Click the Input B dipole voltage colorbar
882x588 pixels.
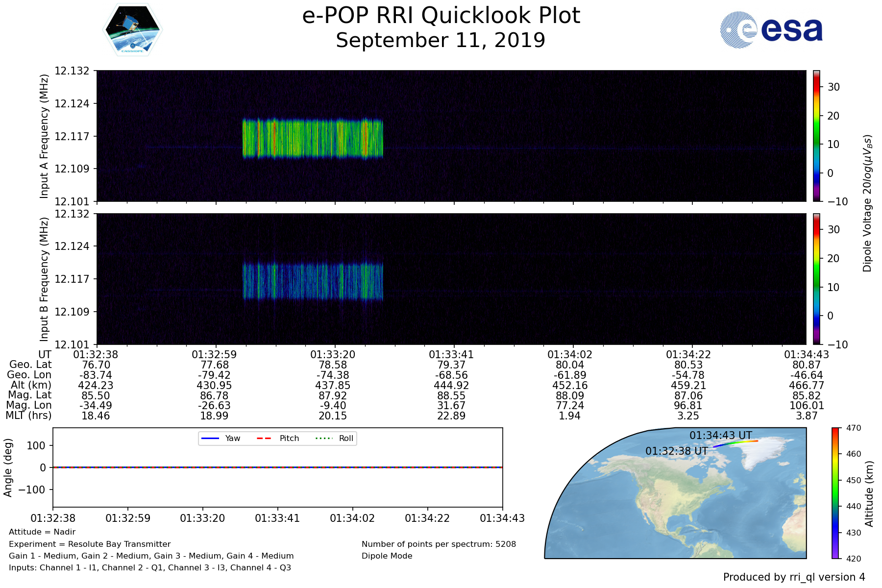(x=816, y=279)
